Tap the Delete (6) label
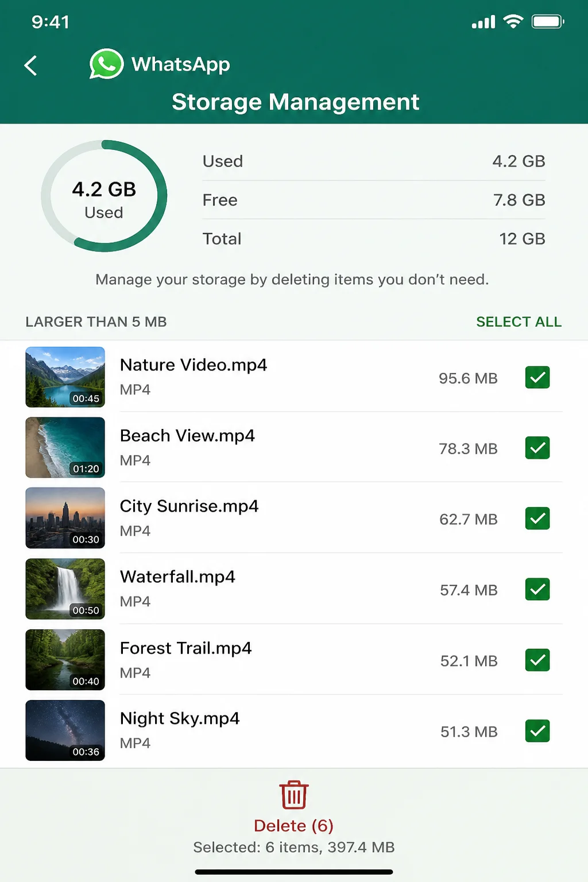This screenshot has width=588, height=882. pyautogui.click(x=293, y=825)
